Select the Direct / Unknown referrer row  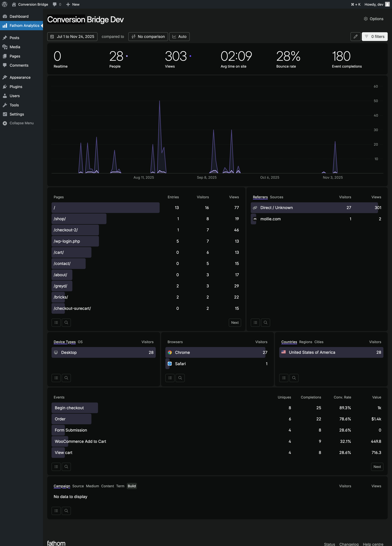pos(317,208)
